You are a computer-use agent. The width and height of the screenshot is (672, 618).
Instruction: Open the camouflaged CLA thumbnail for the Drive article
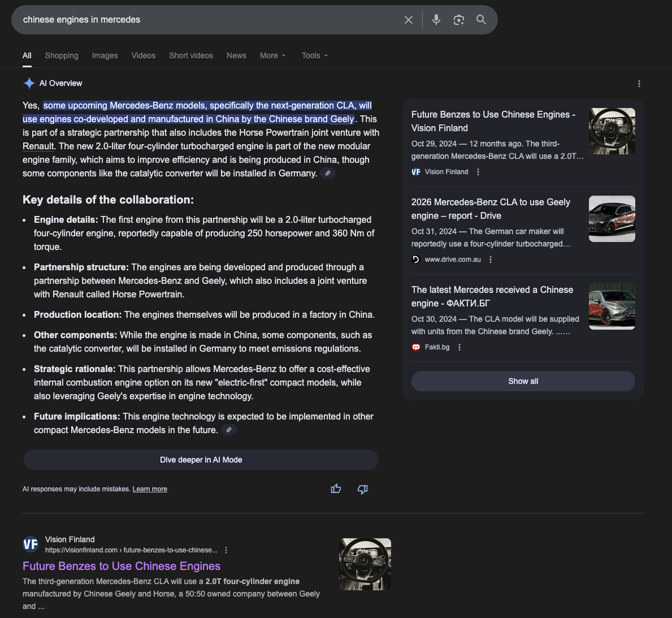(612, 219)
